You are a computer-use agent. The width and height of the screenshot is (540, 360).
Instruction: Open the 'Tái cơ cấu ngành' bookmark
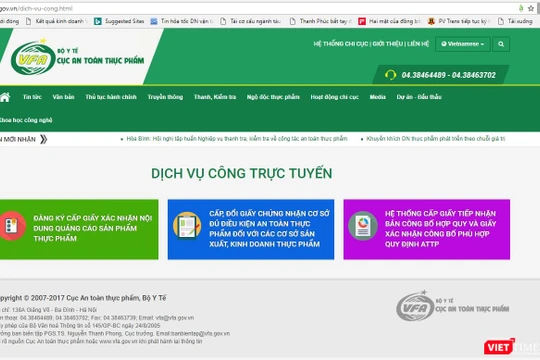[x=251, y=21]
